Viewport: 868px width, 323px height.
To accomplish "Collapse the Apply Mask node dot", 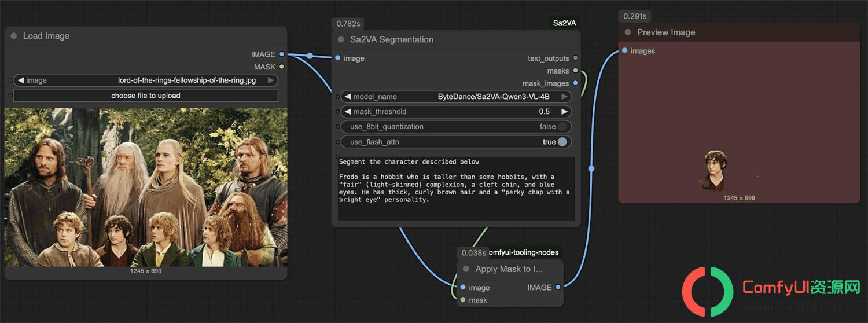I will coord(466,269).
